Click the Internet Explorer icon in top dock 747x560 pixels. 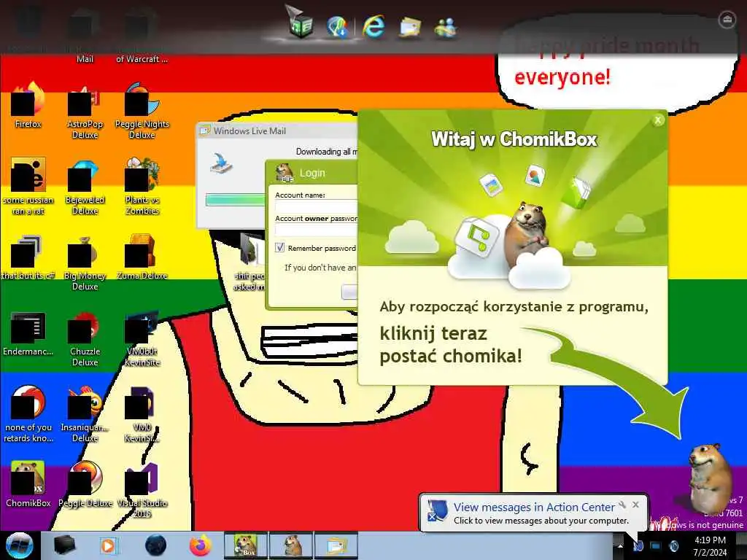[373, 26]
